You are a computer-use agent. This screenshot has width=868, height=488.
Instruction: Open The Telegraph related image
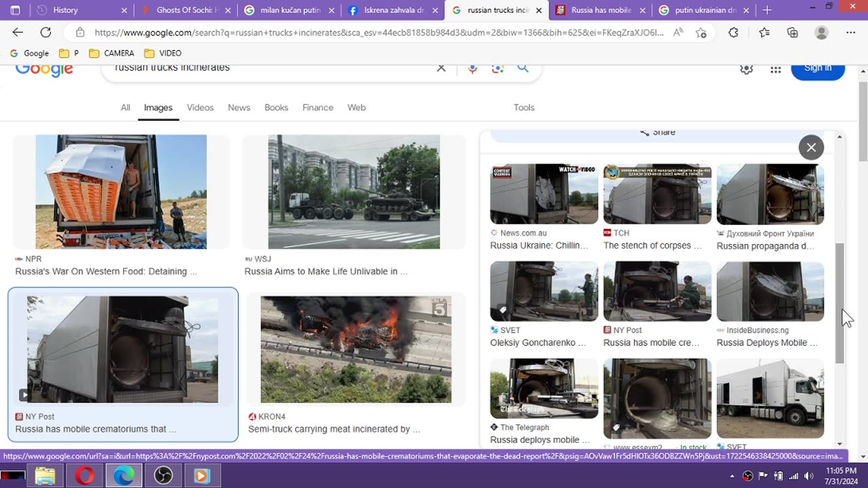coord(544,388)
